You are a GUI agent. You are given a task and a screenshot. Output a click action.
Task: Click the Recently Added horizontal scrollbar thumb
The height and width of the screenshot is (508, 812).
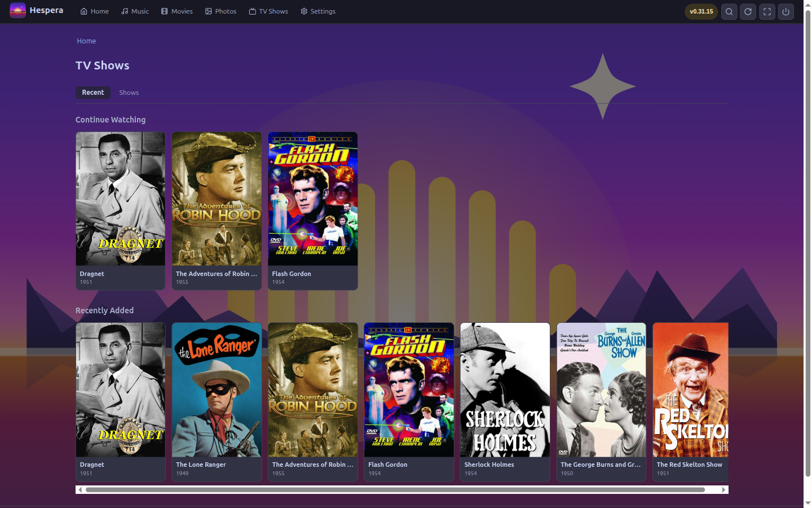click(395, 489)
